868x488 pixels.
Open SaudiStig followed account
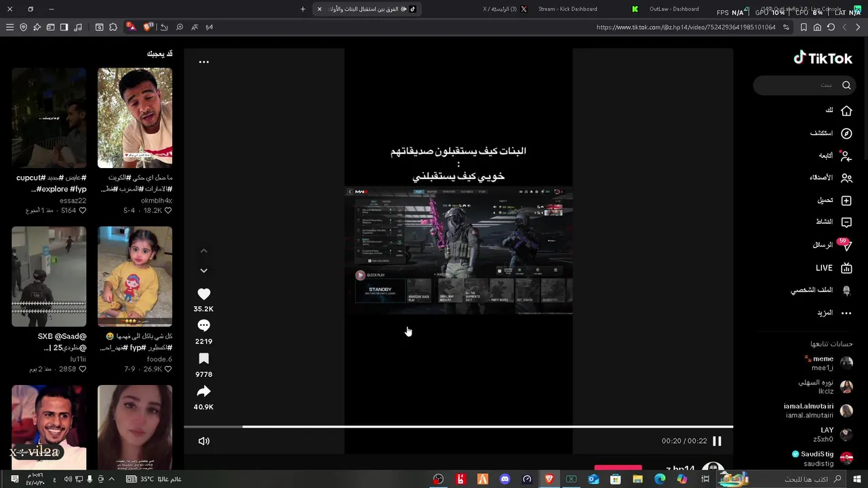coord(822,458)
